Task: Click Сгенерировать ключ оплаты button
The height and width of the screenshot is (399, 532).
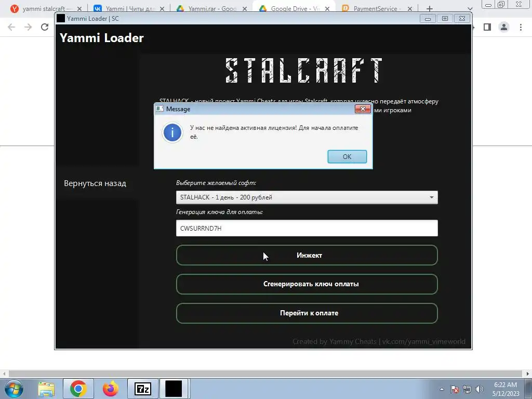Action: coord(307,284)
